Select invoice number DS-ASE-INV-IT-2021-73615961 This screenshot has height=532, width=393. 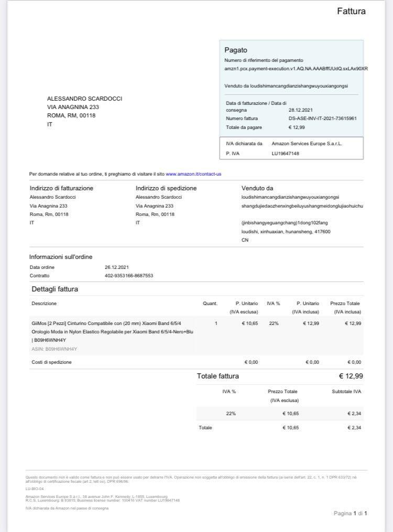point(322,118)
